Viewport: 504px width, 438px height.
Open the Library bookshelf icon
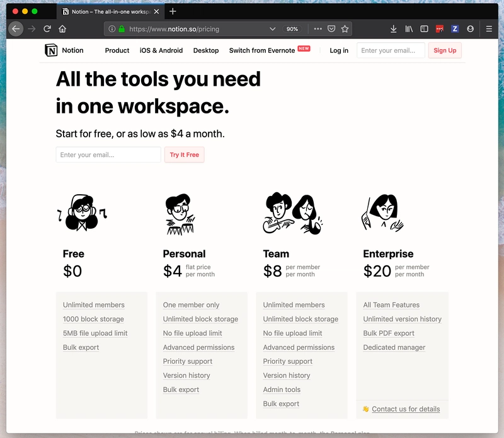[409, 29]
